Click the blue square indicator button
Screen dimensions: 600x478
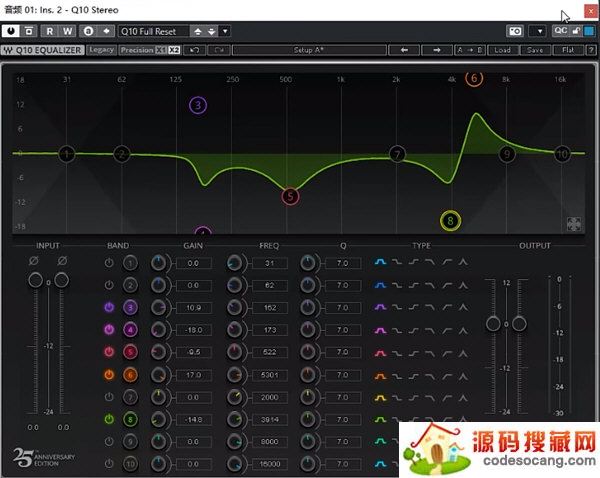[x=589, y=31]
